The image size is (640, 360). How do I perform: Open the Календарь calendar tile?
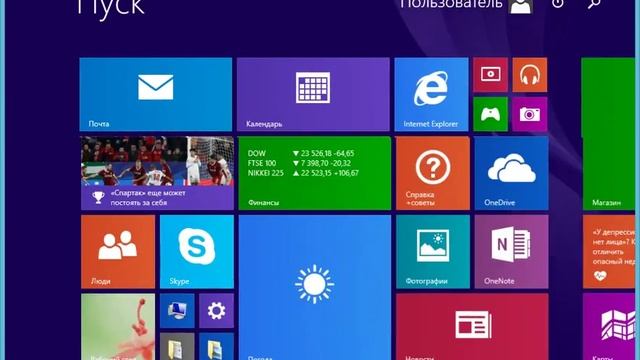click(x=313, y=94)
